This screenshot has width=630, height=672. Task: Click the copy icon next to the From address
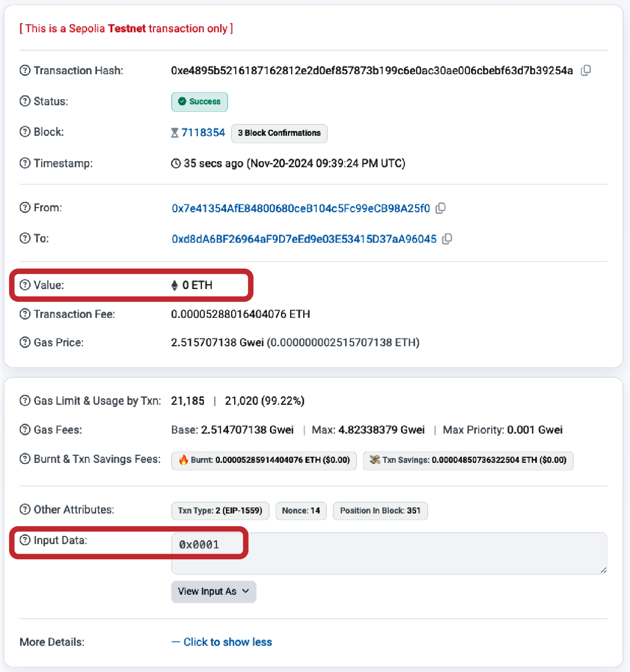point(441,208)
